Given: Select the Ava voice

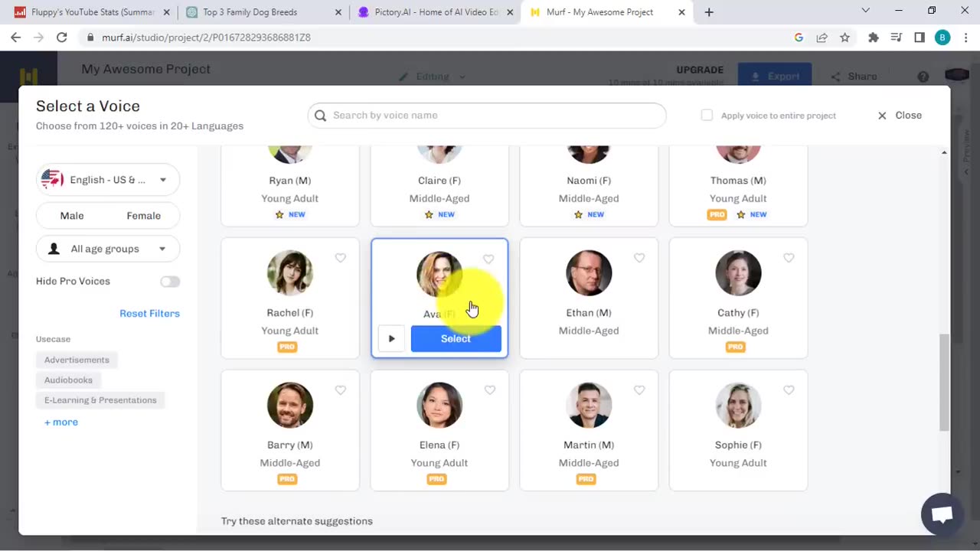Looking at the screenshot, I should pyautogui.click(x=456, y=339).
